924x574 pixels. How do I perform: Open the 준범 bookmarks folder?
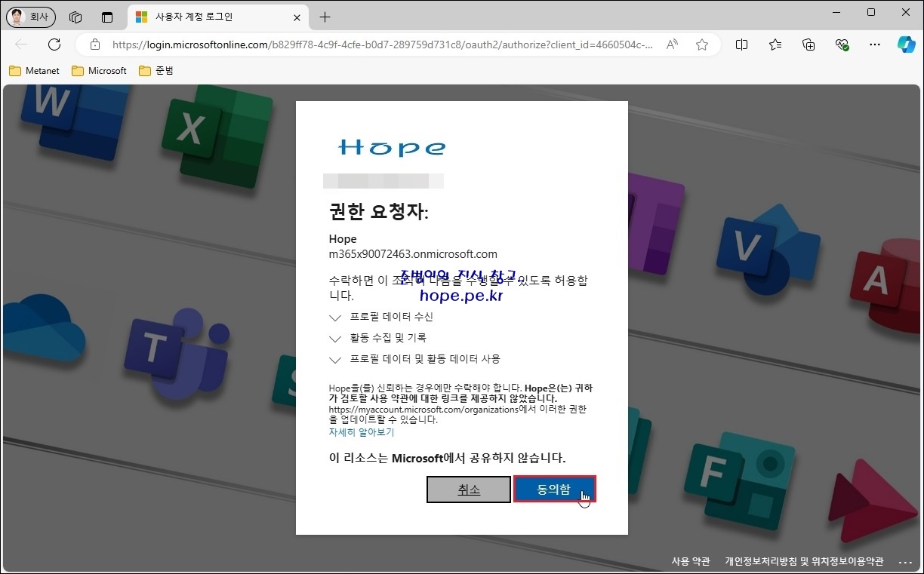point(156,71)
